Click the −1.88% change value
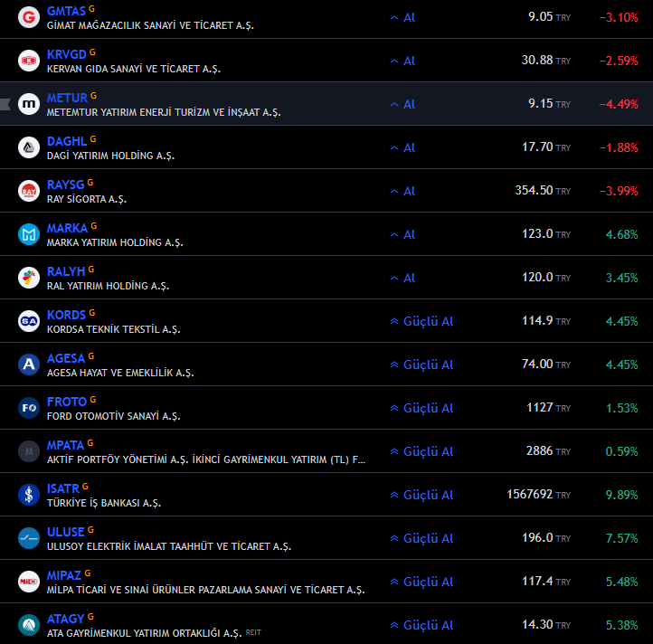653x644 pixels. coord(619,147)
